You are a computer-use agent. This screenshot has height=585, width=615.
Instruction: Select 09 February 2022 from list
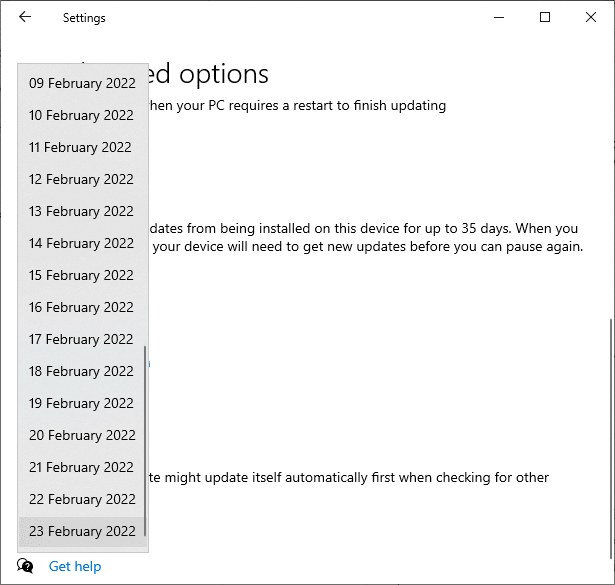[x=83, y=83]
